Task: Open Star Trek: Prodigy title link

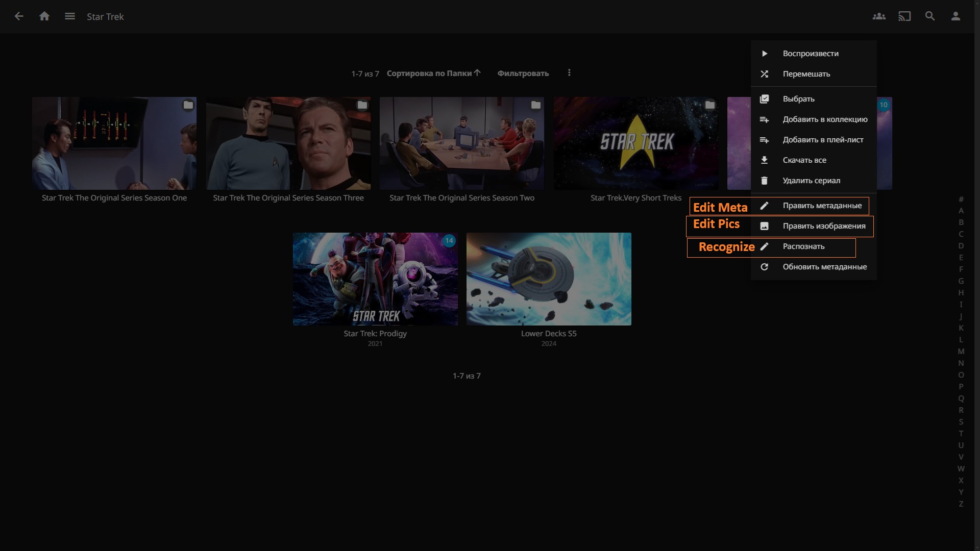Action: coord(375,334)
